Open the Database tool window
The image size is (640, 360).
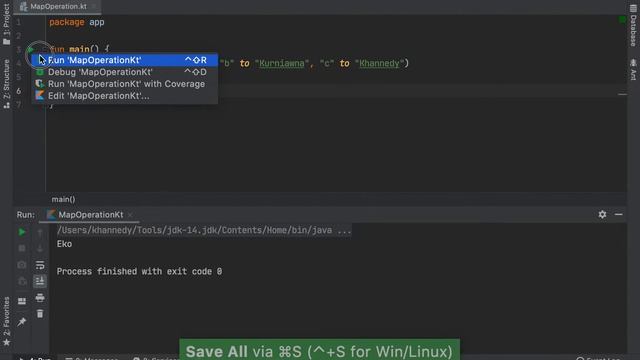tap(633, 26)
